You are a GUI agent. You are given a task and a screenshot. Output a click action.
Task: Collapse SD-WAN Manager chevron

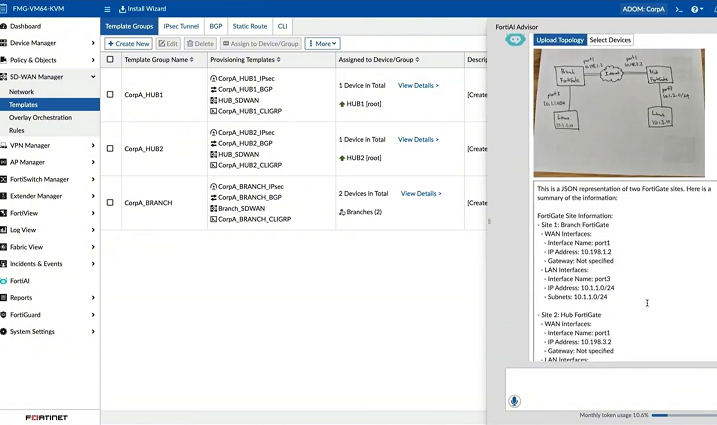click(x=93, y=77)
